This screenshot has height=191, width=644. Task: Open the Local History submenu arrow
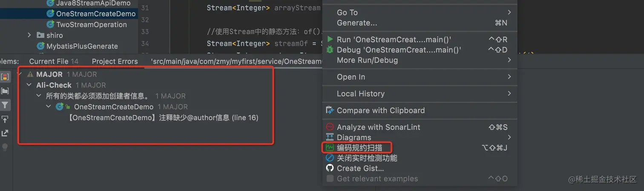tap(509, 93)
